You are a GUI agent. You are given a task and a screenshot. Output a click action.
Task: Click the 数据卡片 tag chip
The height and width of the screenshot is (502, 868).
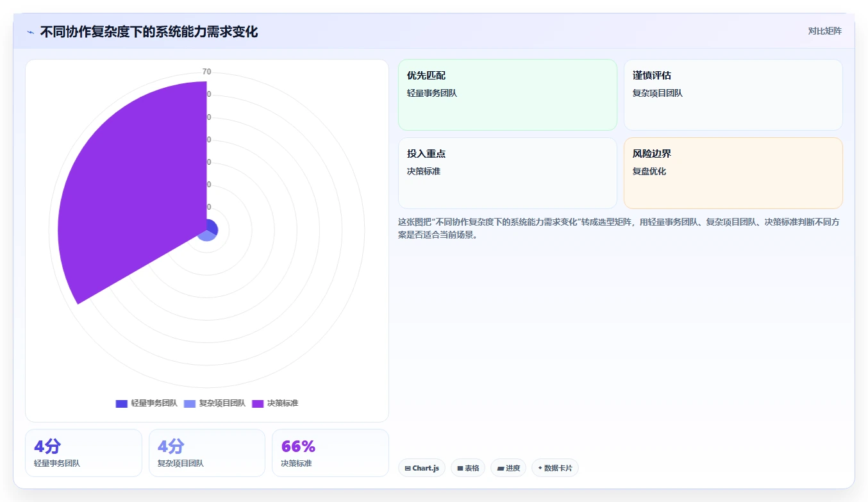[x=555, y=468]
